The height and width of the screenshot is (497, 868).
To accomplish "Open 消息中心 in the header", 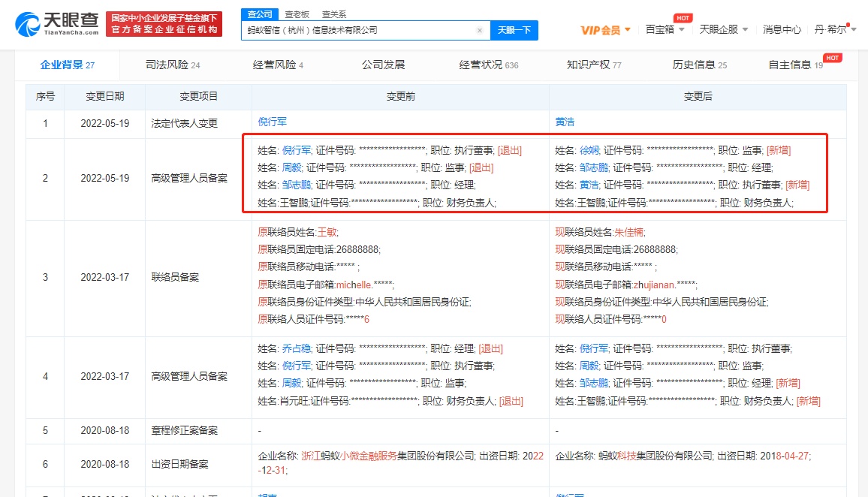I will pos(782,29).
